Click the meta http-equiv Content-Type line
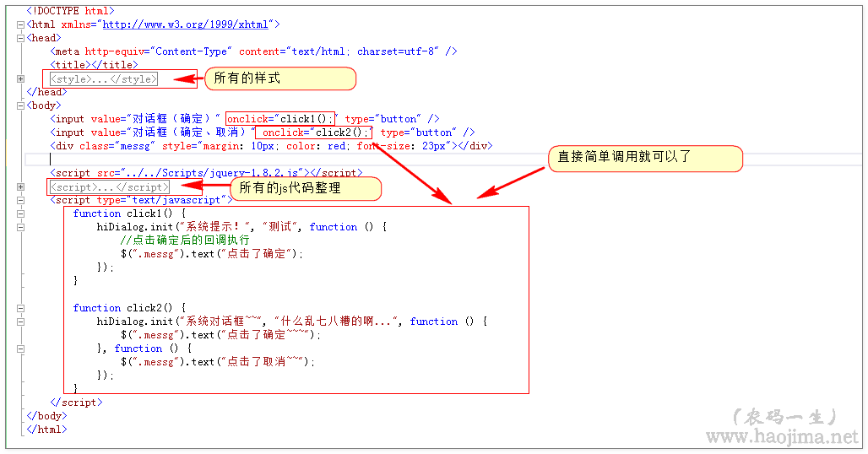The height and width of the screenshot is (454, 868). tap(253, 51)
